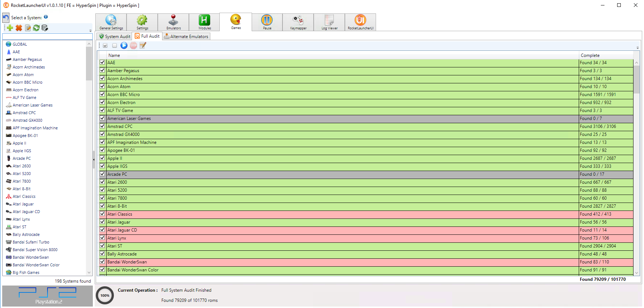This screenshot has width=644, height=308.
Task: Toggle the AAE row checkbox
Action: [102, 62]
